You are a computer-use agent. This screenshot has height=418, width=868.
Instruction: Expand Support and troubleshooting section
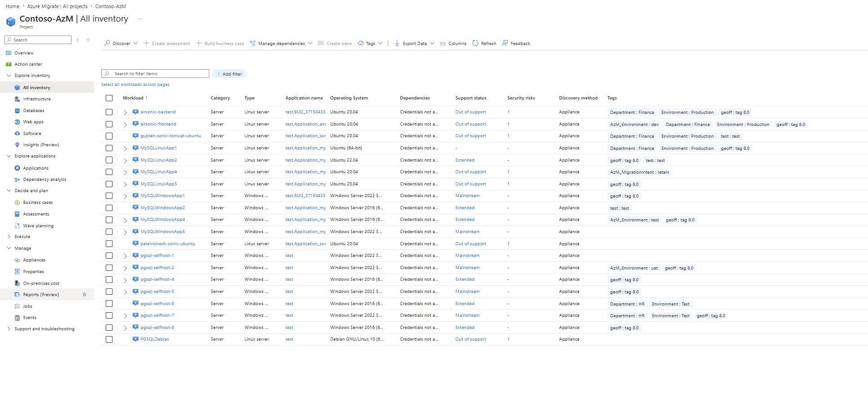tap(9, 329)
